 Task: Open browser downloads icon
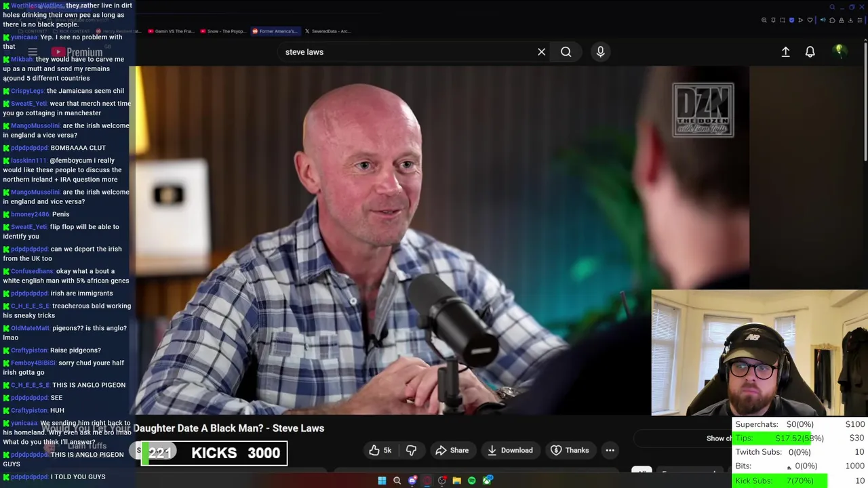(850, 20)
